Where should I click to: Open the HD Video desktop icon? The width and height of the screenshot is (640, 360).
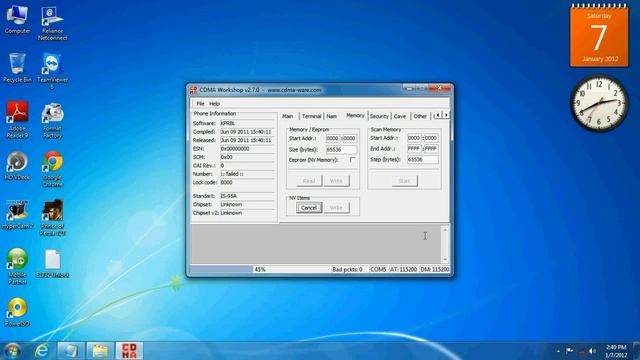(17, 166)
